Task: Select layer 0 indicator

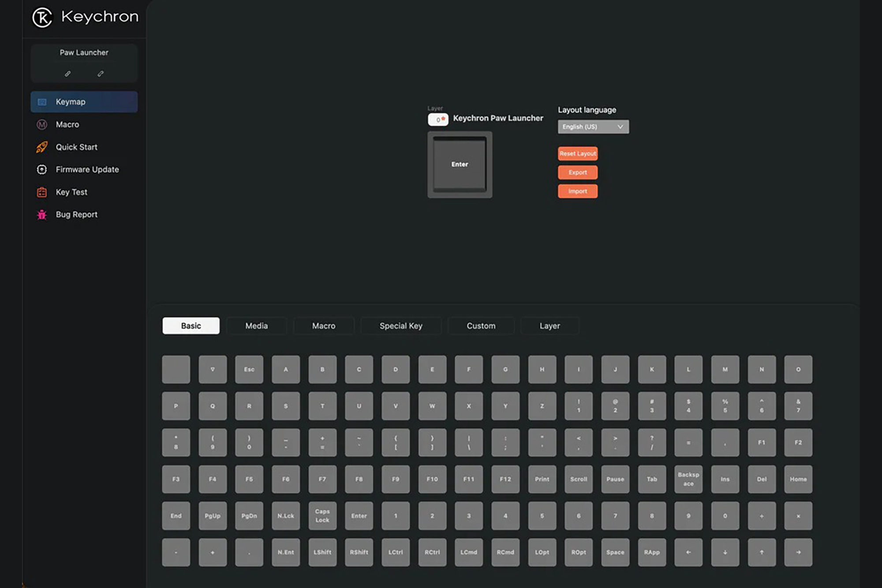Action: click(x=438, y=119)
